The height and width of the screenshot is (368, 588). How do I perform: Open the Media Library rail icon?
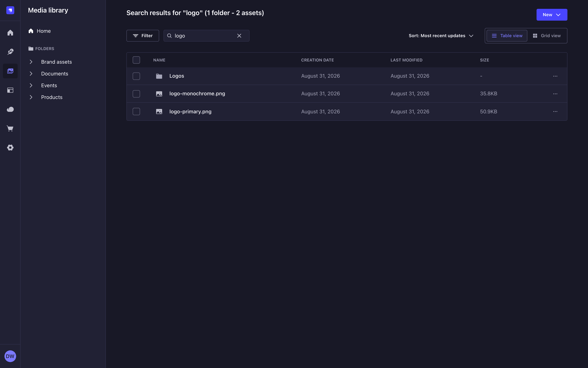(10, 71)
